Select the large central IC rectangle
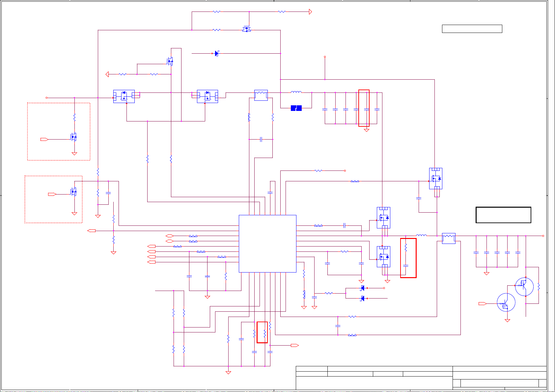 (x=267, y=244)
